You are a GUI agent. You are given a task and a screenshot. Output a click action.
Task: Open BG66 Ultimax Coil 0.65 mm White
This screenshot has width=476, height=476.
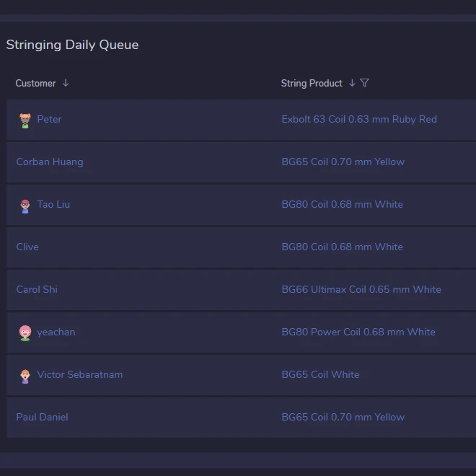click(361, 289)
